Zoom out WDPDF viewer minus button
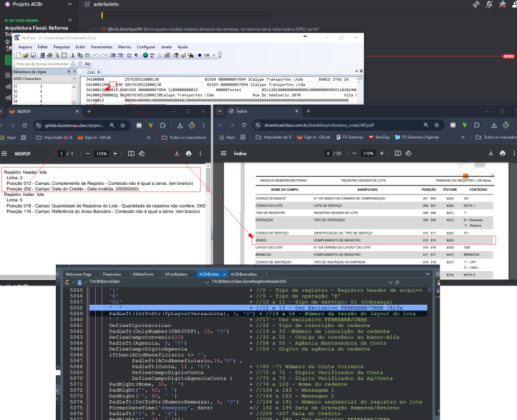Viewport: 517px width, 420px height. click(x=88, y=153)
